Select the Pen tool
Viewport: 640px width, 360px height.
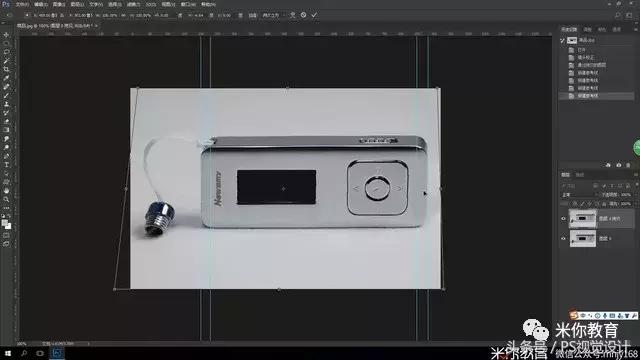[6, 156]
